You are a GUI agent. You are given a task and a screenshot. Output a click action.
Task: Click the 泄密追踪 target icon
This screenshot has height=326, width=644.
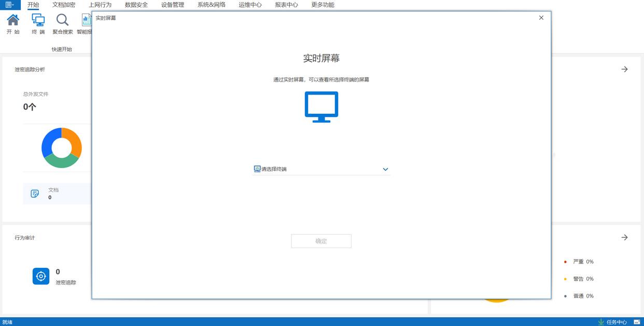tap(41, 276)
